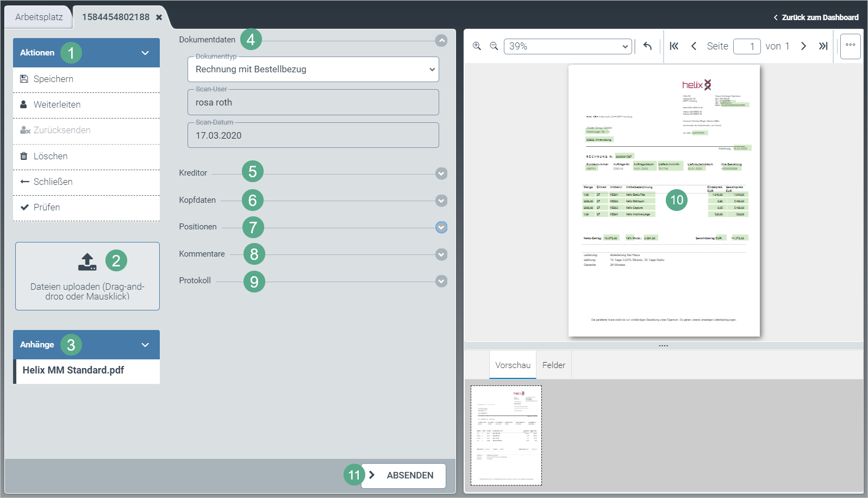This screenshot has width=868, height=498.
Task: Click the zoom in magnifier icon
Action: pyautogui.click(x=477, y=46)
